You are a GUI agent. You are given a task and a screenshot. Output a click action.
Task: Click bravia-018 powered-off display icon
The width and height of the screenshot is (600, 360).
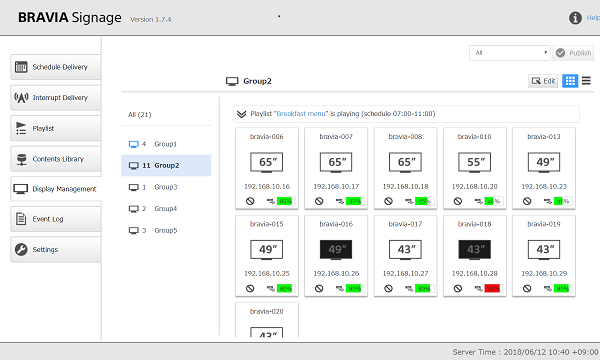pyautogui.click(x=474, y=250)
